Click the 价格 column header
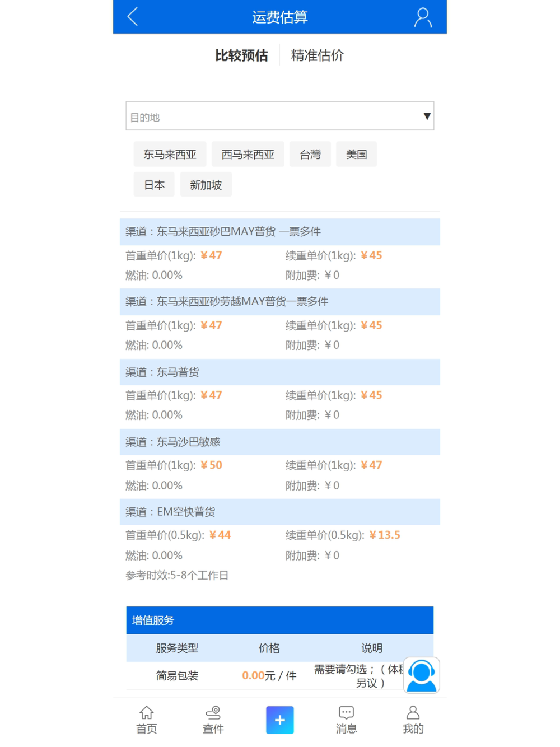 click(269, 648)
